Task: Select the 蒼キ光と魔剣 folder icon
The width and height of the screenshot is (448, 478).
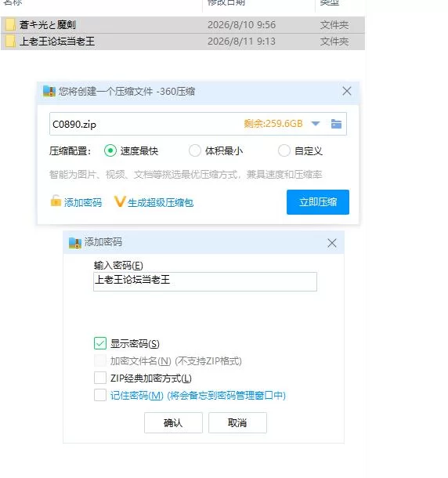Action: [x=10, y=25]
